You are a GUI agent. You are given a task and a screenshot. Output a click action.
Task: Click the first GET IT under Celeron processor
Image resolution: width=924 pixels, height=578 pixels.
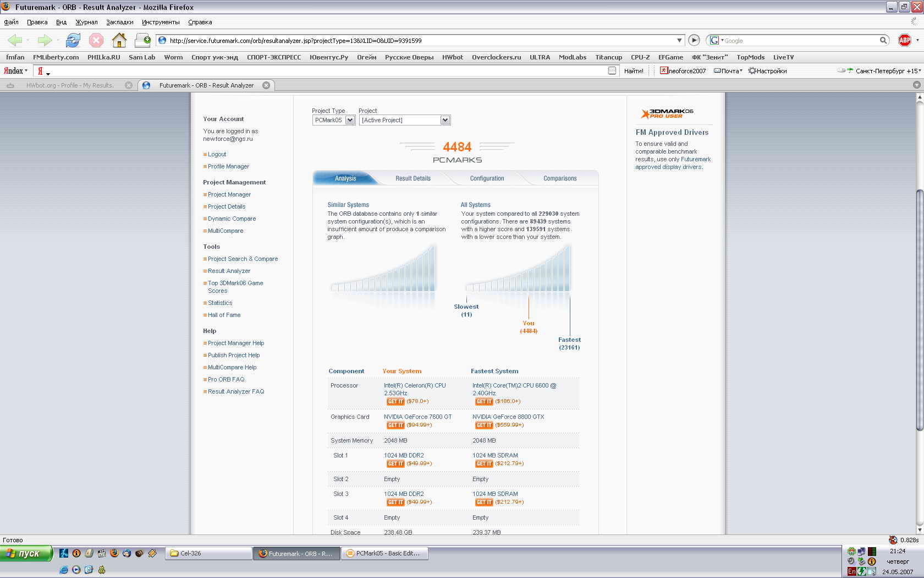[x=395, y=401]
